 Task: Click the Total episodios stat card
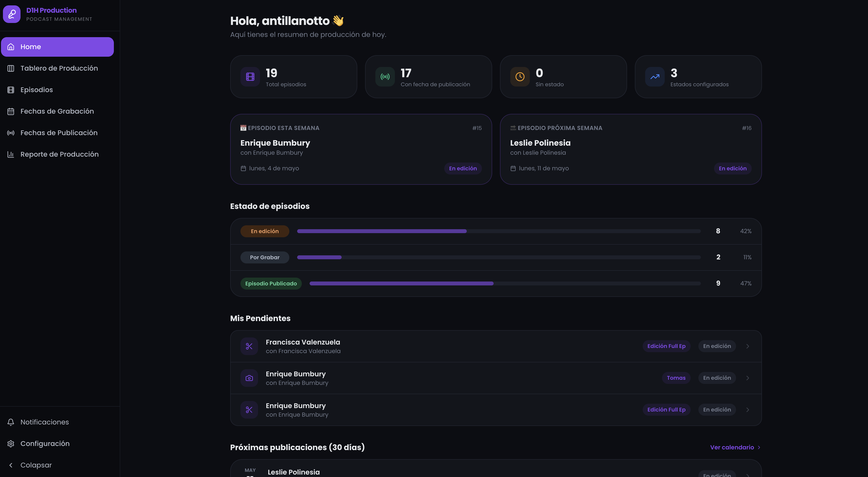293,77
